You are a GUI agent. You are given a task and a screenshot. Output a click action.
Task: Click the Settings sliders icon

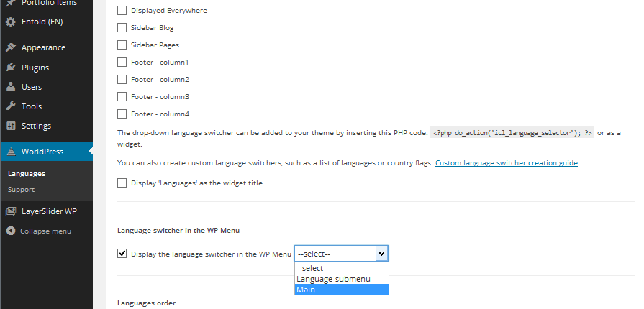pyautogui.click(x=11, y=126)
